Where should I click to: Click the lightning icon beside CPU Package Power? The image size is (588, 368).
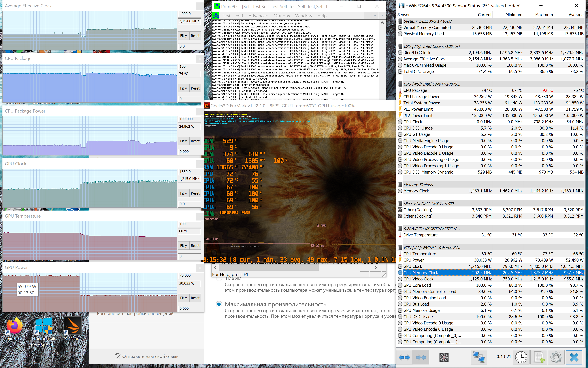click(x=400, y=97)
